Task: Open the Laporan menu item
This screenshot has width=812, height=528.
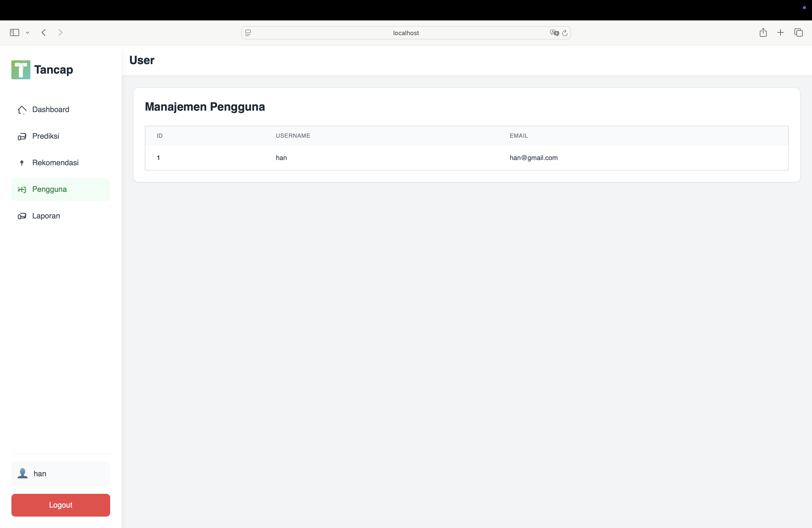Action: [61, 216]
